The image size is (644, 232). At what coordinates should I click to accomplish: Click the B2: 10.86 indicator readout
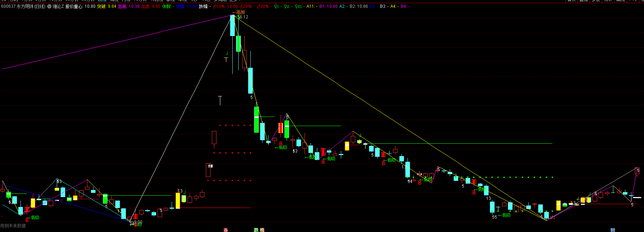point(358,6)
